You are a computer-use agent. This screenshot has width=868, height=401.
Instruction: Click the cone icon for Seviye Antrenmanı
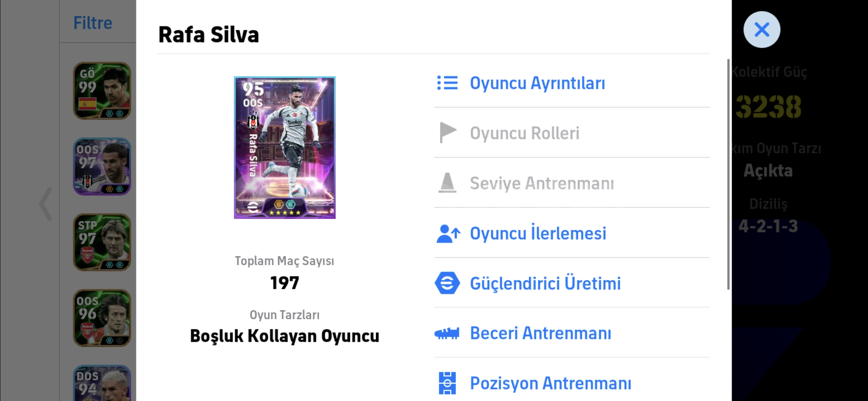click(447, 183)
